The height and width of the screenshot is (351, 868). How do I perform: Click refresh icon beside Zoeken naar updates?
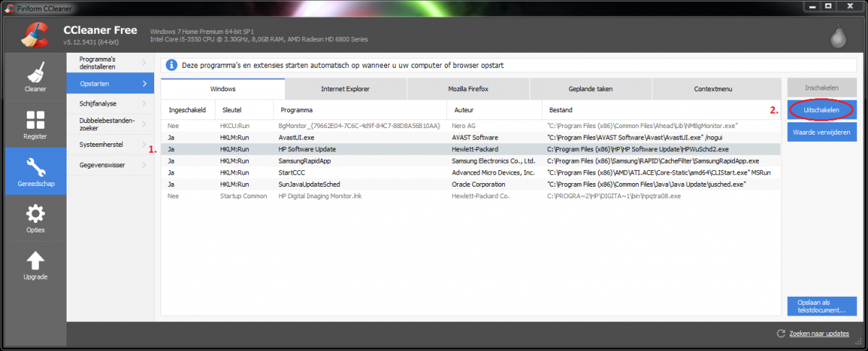coord(780,334)
